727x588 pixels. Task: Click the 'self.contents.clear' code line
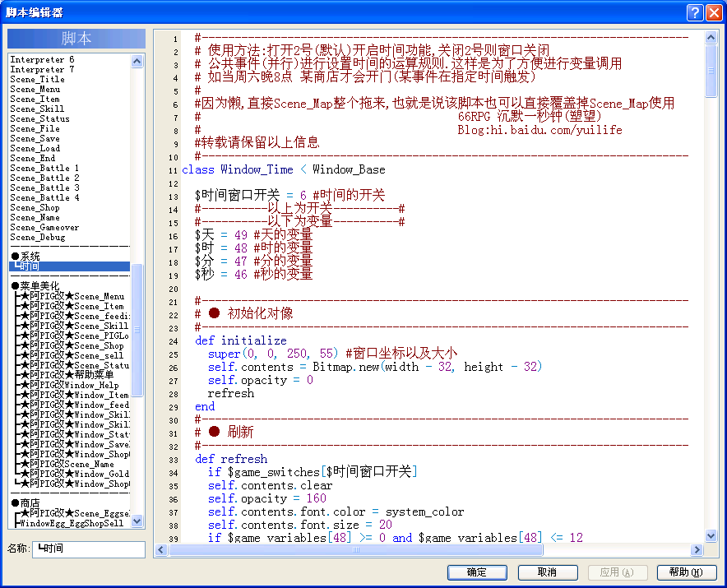tap(270, 485)
